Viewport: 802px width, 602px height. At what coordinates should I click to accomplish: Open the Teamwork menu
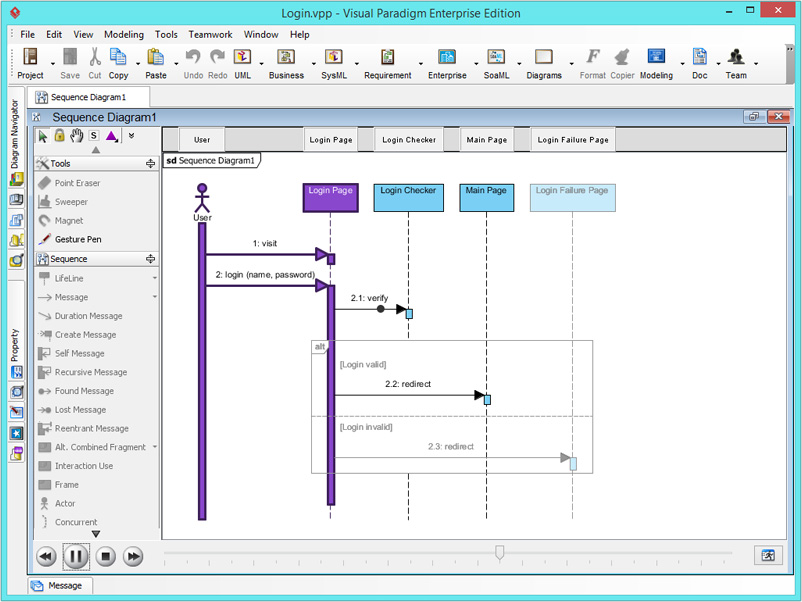click(210, 34)
